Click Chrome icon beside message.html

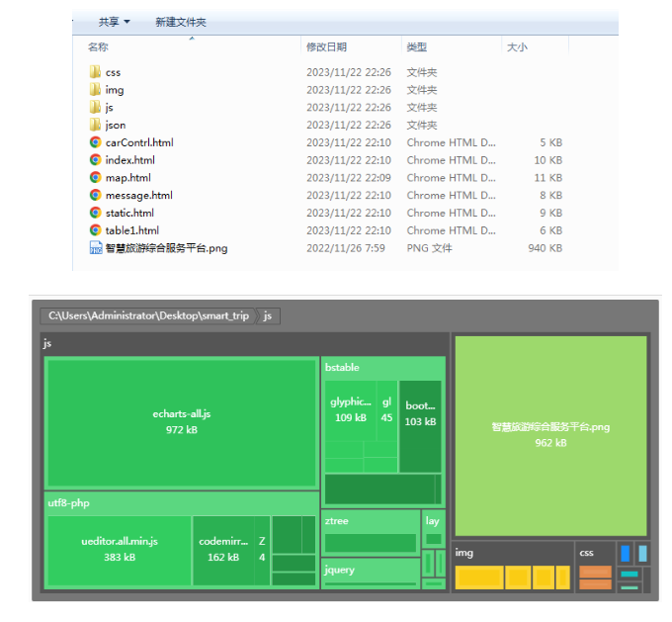(95, 195)
